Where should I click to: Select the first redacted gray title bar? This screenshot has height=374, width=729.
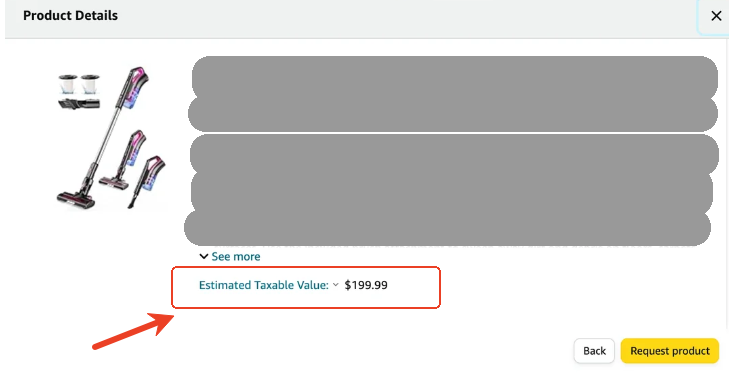[455, 77]
